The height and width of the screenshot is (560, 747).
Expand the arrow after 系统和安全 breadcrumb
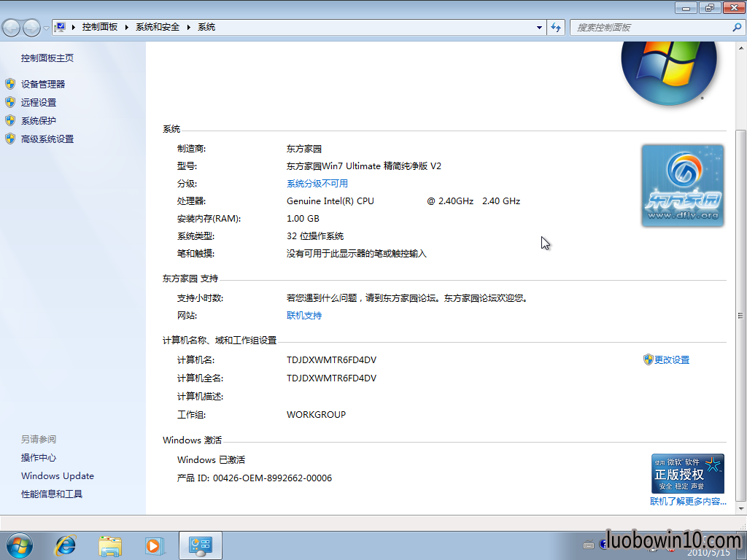tap(189, 27)
